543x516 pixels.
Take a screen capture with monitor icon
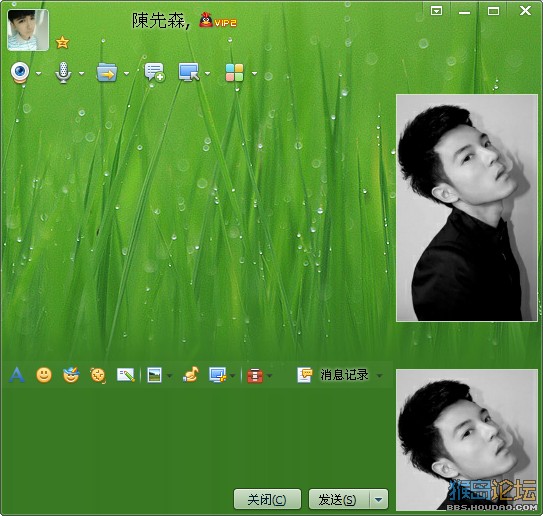point(218,375)
